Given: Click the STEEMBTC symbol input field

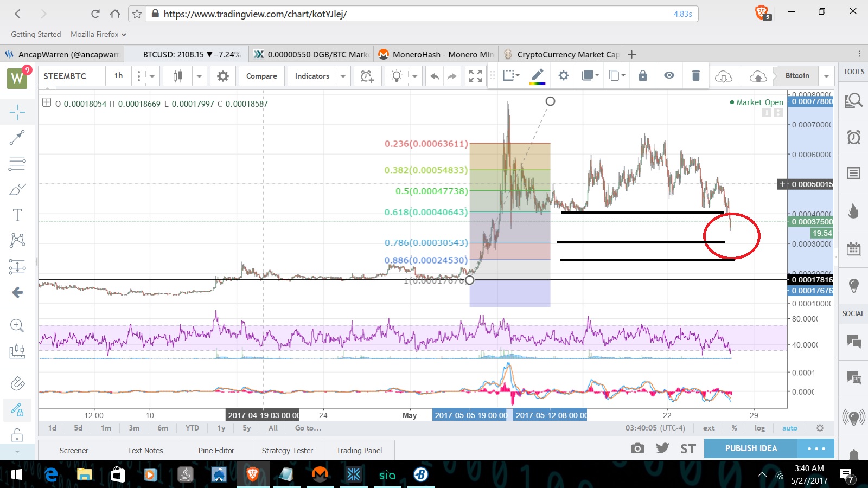Looking at the screenshot, I should [x=72, y=76].
